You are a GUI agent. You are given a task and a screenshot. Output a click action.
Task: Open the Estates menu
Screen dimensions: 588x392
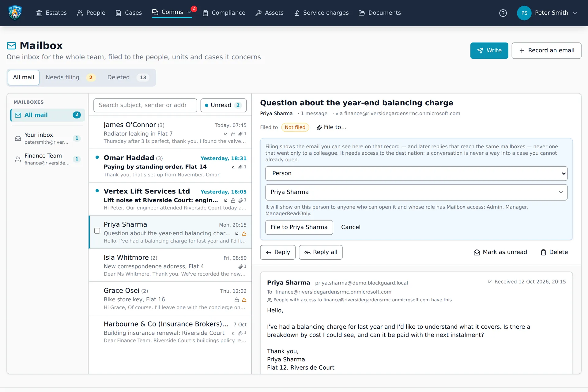coord(51,13)
